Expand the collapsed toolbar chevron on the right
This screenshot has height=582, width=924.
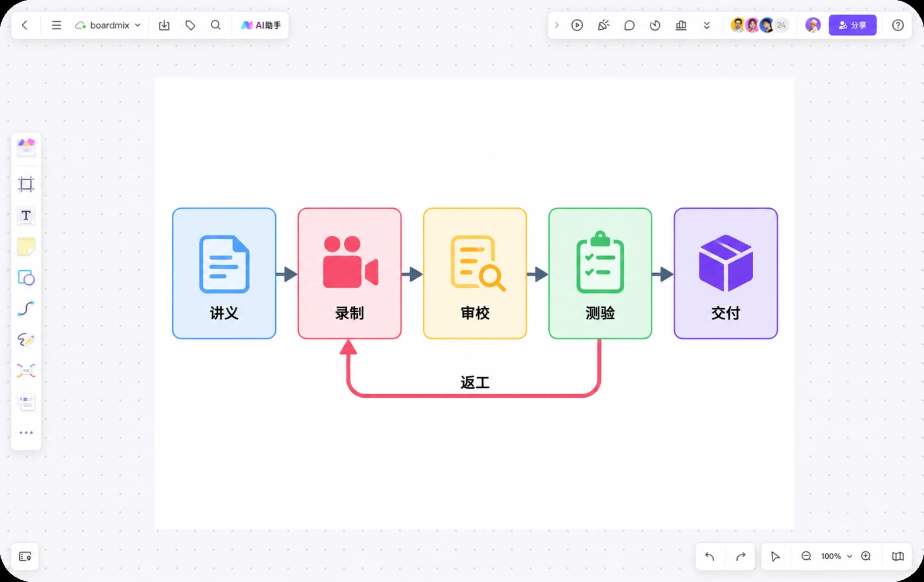click(x=556, y=25)
